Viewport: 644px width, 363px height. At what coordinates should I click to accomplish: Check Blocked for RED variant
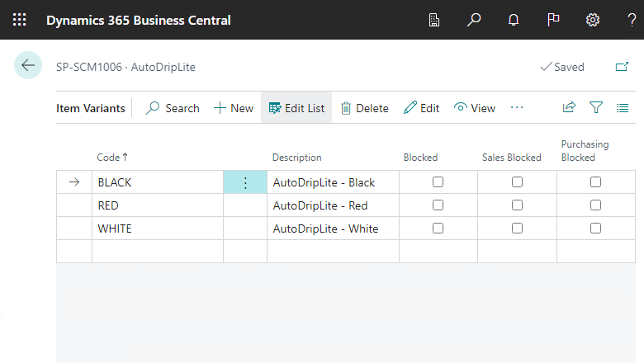click(438, 205)
